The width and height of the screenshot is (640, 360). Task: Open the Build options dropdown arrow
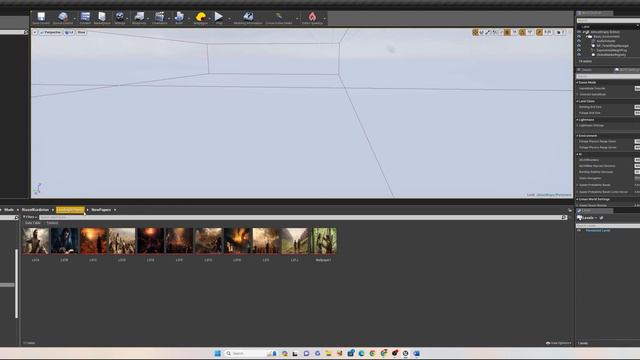coord(189,18)
